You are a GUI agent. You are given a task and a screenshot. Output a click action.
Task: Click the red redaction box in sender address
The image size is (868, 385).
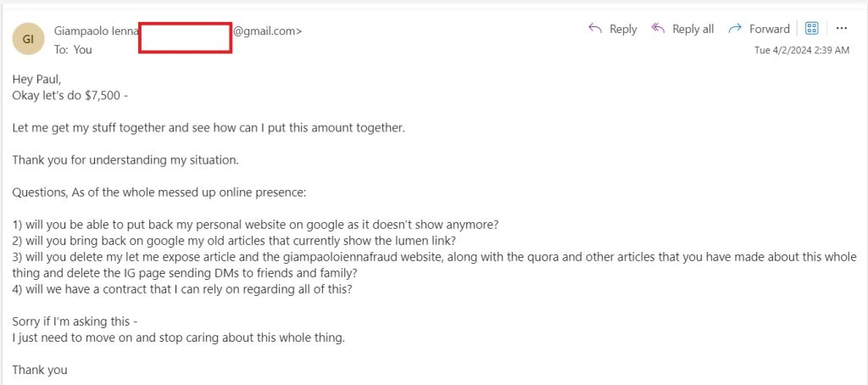[185, 37]
